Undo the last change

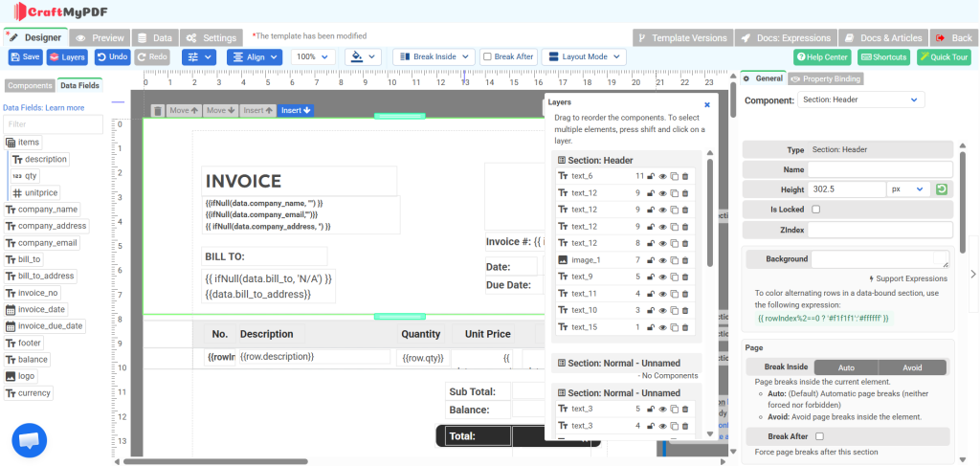(x=113, y=56)
